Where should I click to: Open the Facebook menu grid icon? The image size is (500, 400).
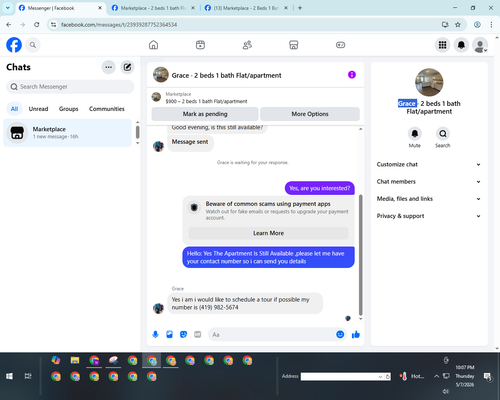pos(442,45)
